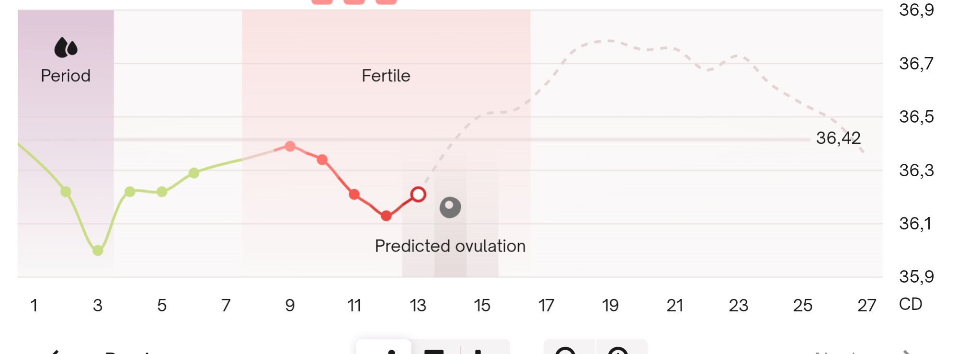Select the lowest red point on day 12

386,216
